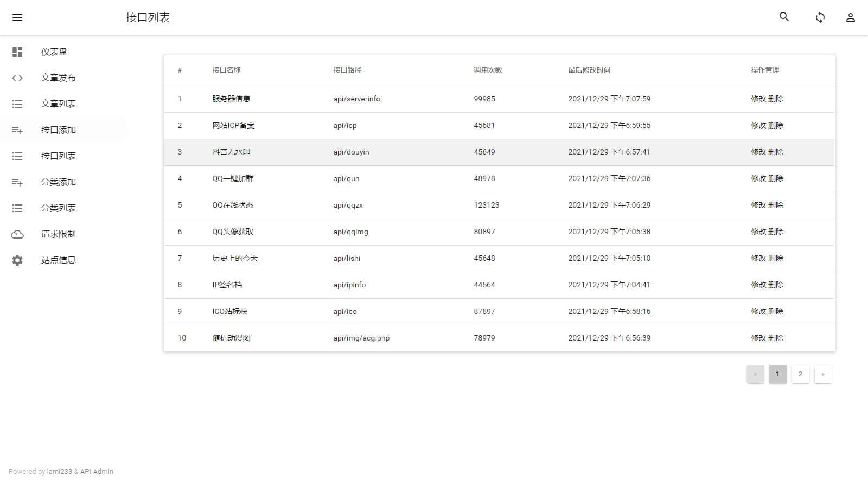This screenshot has width=868, height=488.
Task: Click 修改 for 网站ICP备案 row
Action: [x=758, y=125]
